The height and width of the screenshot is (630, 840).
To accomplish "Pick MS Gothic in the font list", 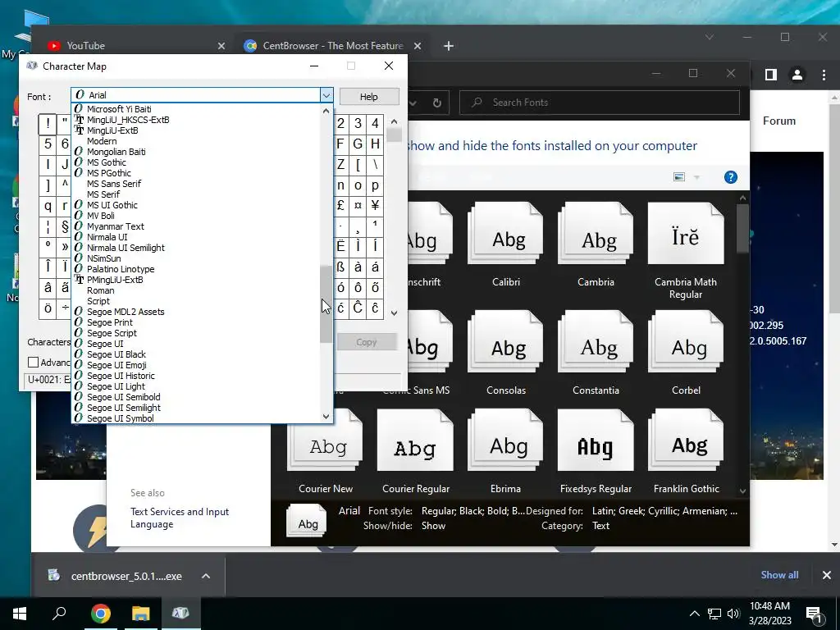I will tap(107, 162).
